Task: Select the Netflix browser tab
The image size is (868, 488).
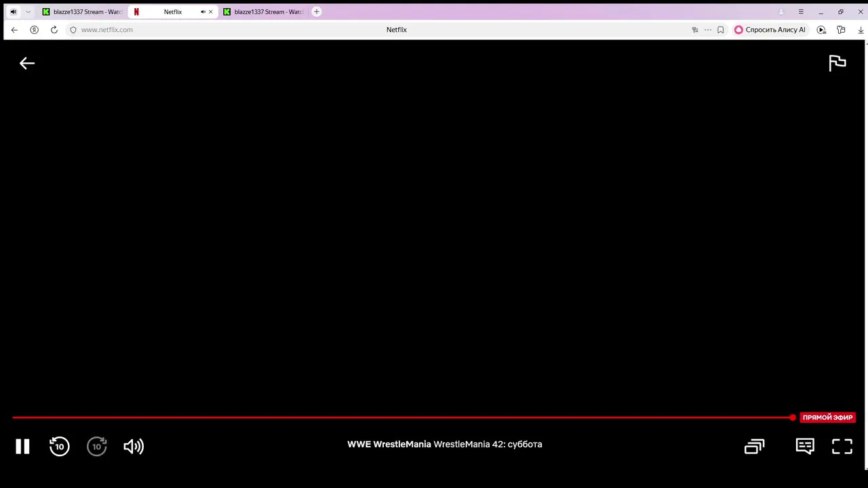Action: click(x=173, y=12)
